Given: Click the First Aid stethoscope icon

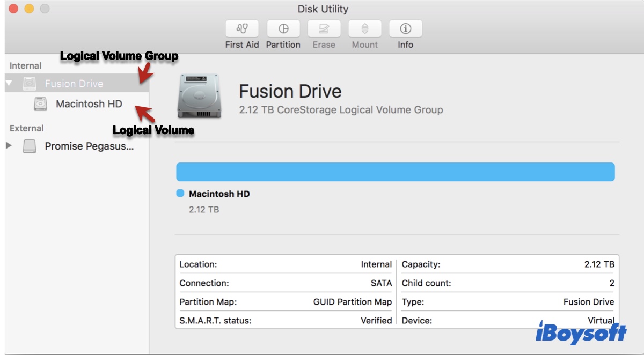Looking at the screenshot, I should pos(241,28).
